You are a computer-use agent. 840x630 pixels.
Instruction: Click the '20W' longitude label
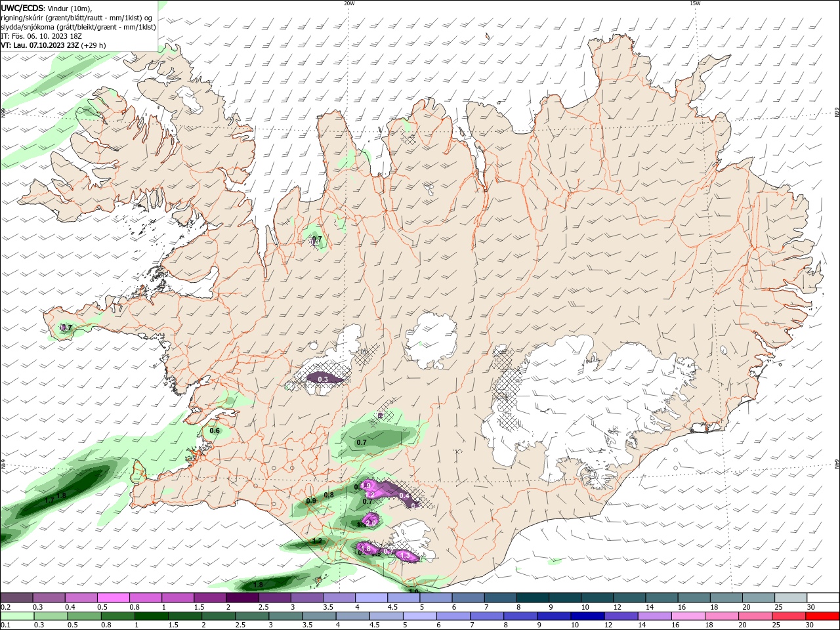click(x=349, y=3)
